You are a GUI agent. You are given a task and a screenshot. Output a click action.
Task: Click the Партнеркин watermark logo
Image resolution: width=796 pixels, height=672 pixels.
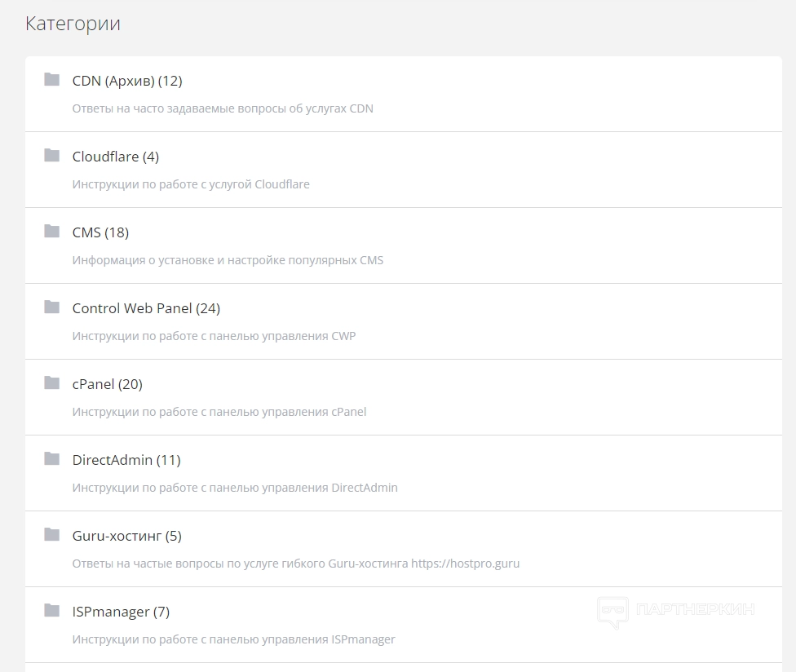pyautogui.click(x=675, y=610)
